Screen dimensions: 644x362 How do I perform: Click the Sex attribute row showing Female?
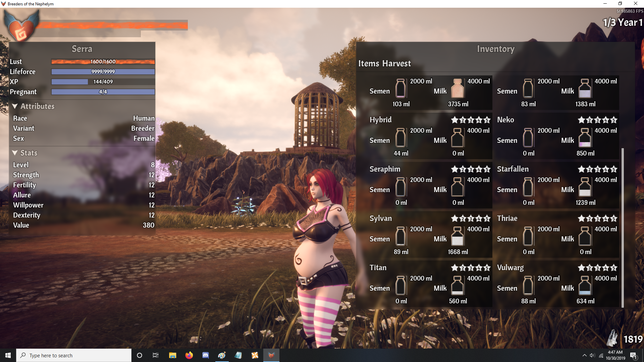(84, 138)
